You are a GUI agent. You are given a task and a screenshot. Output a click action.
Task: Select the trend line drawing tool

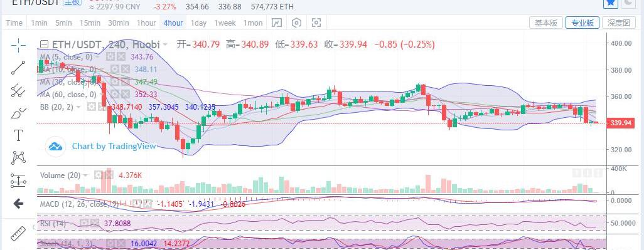18,68
